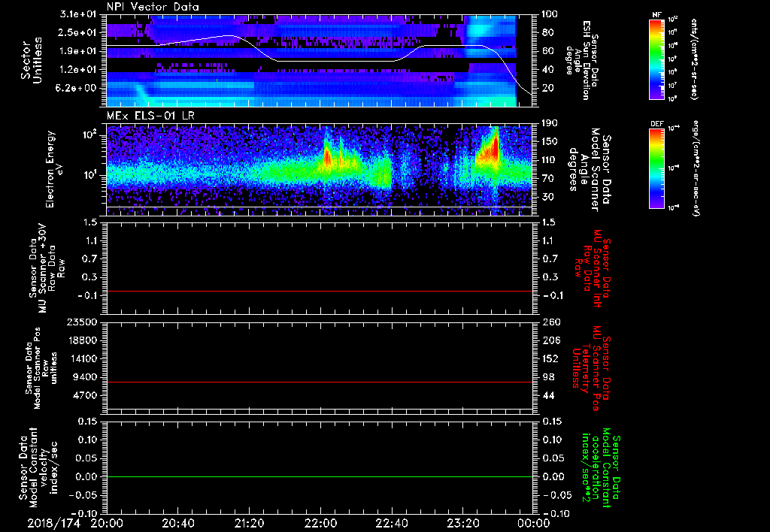This screenshot has width=770, height=532.
Task: Click the 260 telemetry tick label
Action: 550,322
